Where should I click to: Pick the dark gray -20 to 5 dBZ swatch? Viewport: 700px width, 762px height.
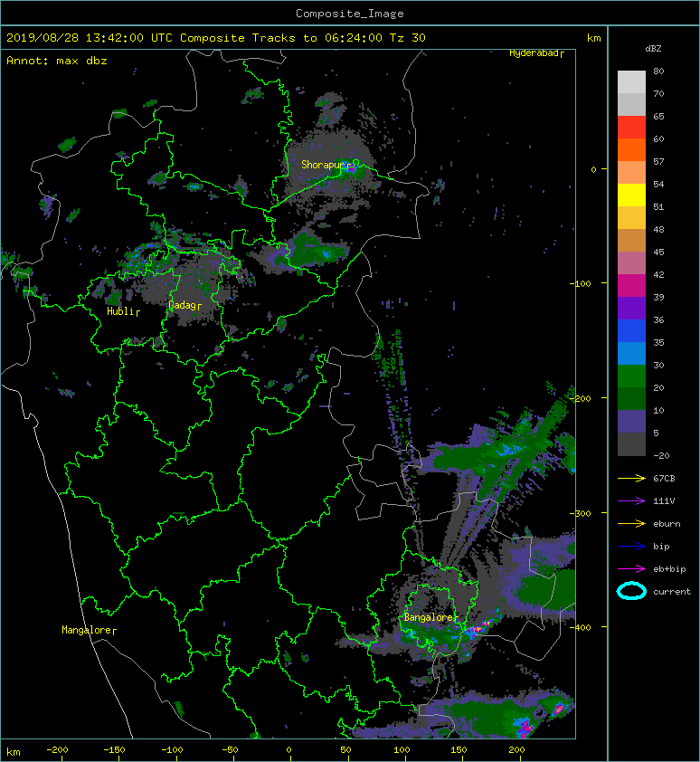(631, 443)
